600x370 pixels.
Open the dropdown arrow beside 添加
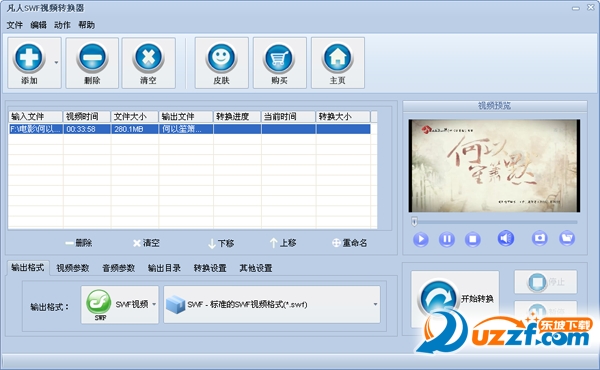[56, 62]
